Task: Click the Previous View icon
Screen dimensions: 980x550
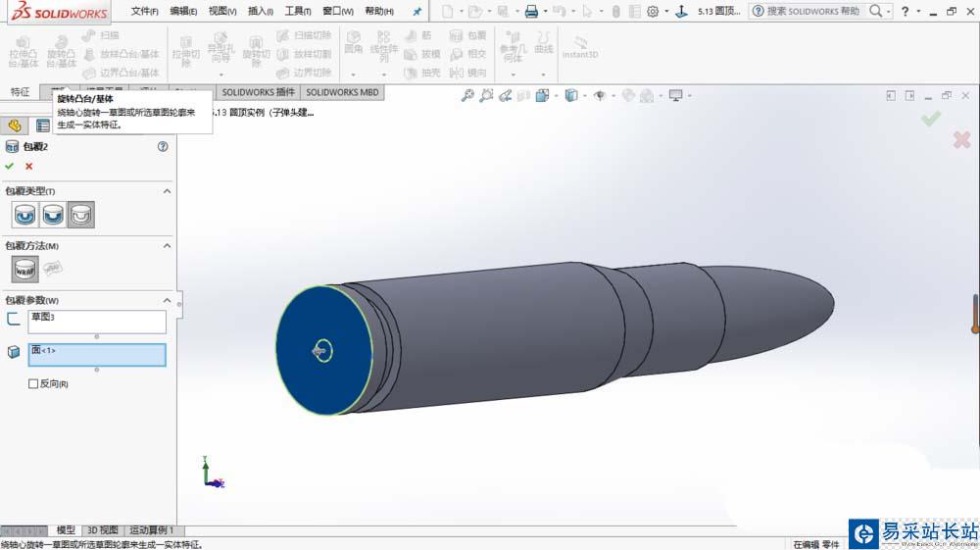Action: point(505,96)
